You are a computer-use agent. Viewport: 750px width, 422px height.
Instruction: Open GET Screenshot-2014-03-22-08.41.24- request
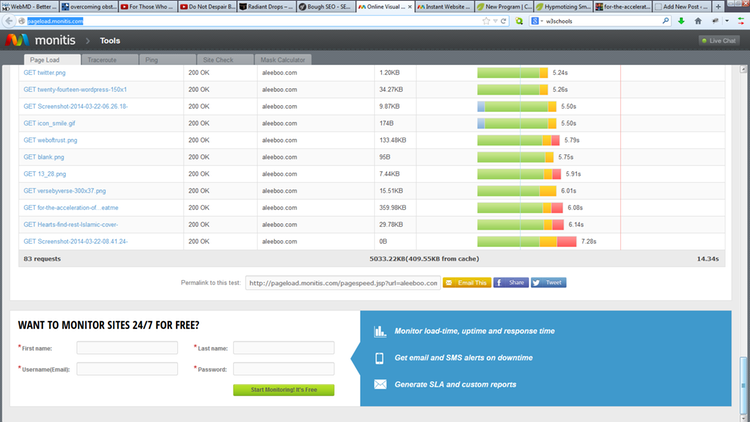76,242
